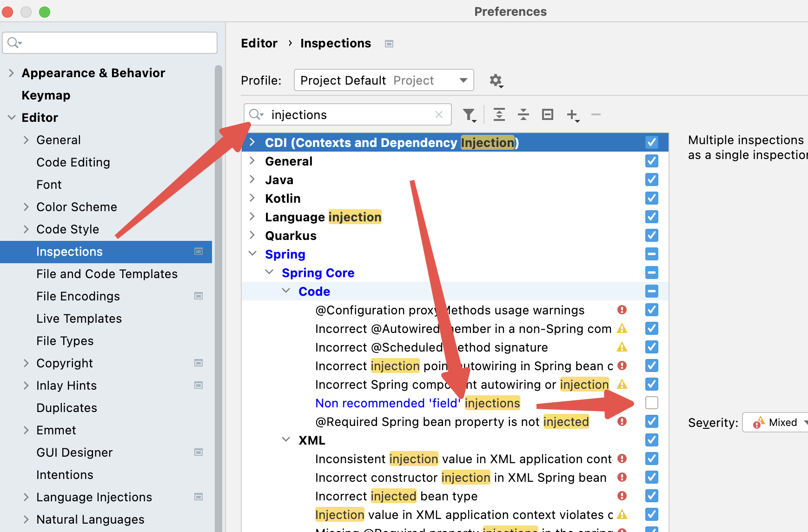The width and height of the screenshot is (808, 532).
Task: Open the Severity Mixed dropdown
Action: [775, 422]
